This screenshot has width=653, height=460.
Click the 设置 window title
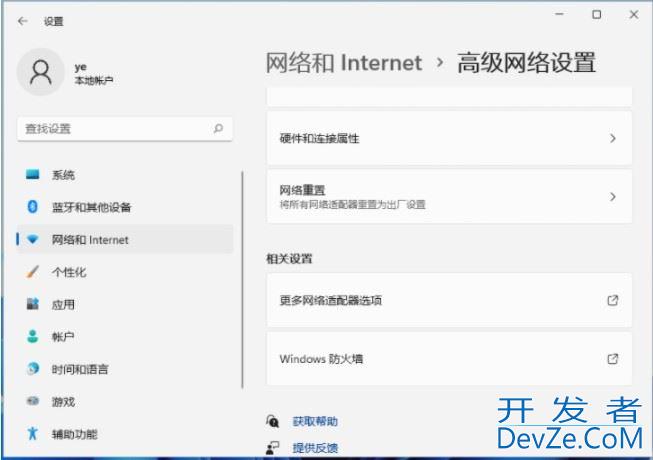(x=54, y=21)
